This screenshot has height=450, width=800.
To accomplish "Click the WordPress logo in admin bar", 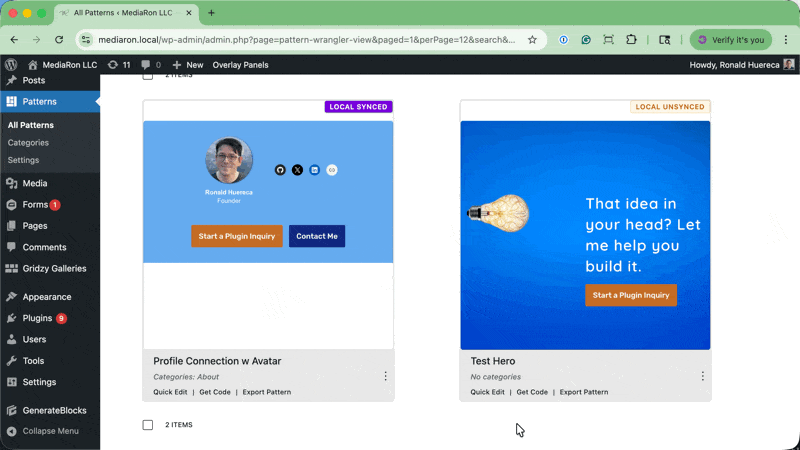I will coord(11,64).
